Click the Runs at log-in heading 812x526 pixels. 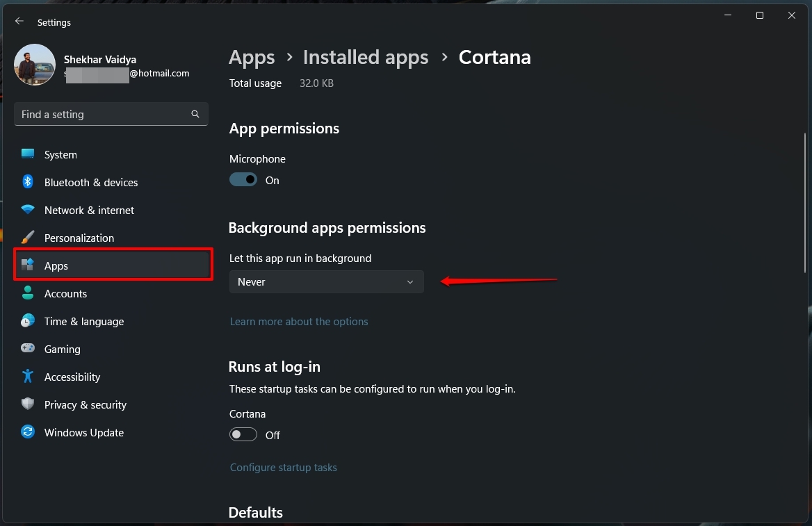(275, 367)
